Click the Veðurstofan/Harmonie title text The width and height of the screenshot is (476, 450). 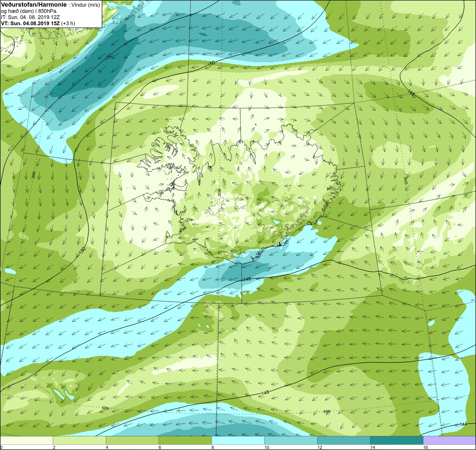tap(33, 5)
